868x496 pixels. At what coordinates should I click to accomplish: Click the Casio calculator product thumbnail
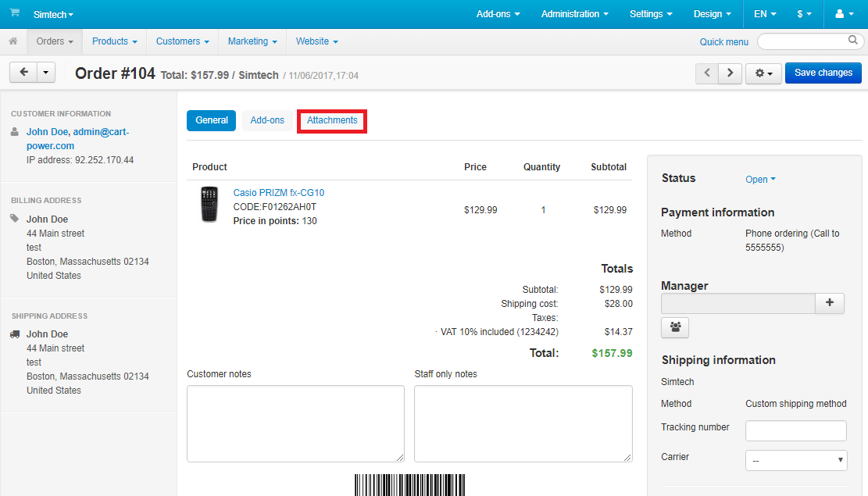pyautogui.click(x=209, y=205)
